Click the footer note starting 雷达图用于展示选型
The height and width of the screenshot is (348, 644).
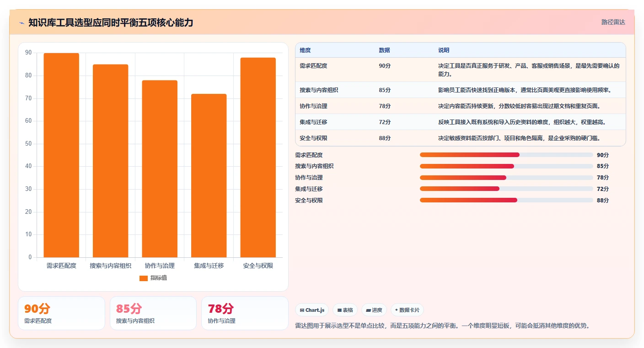click(443, 326)
